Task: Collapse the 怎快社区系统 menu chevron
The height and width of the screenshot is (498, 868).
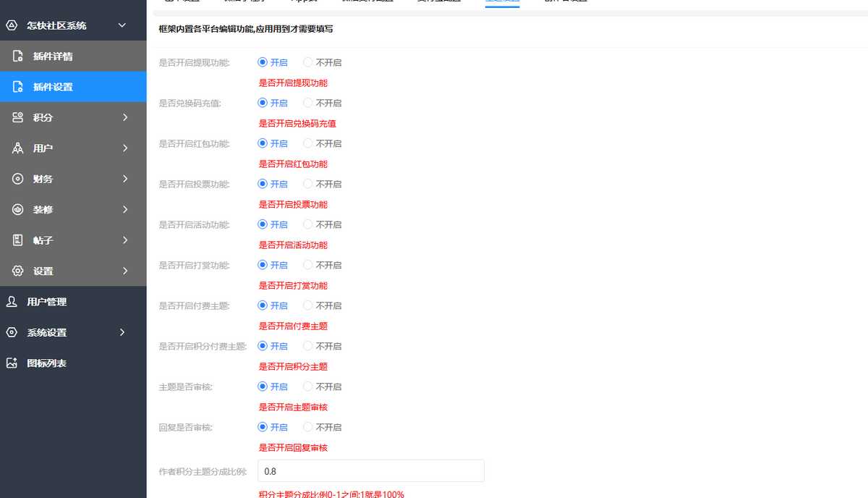Action: [122, 25]
